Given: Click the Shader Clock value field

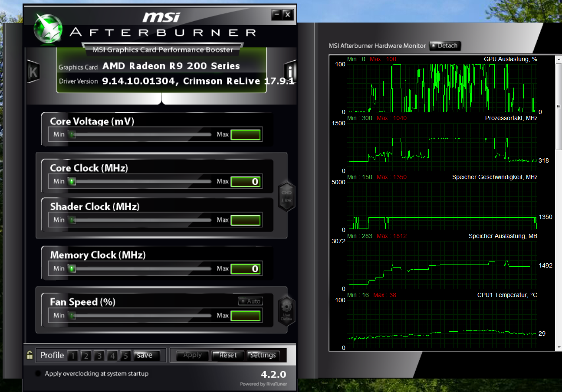Looking at the screenshot, I should (x=246, y=220).
